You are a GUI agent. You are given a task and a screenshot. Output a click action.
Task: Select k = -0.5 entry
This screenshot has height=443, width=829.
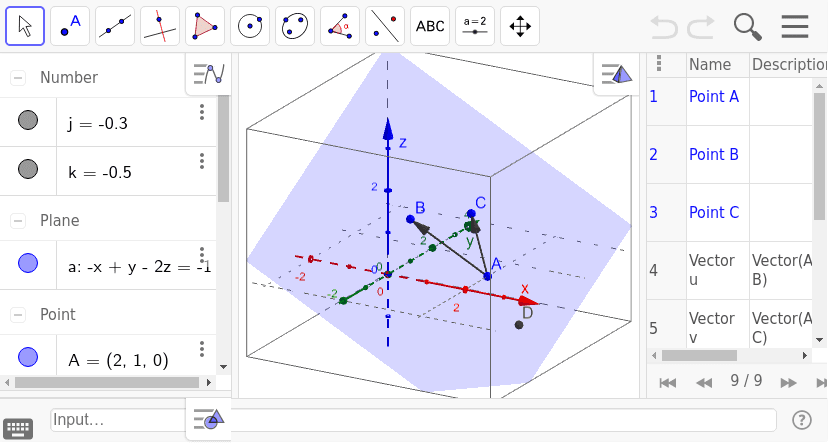(99, 172)
